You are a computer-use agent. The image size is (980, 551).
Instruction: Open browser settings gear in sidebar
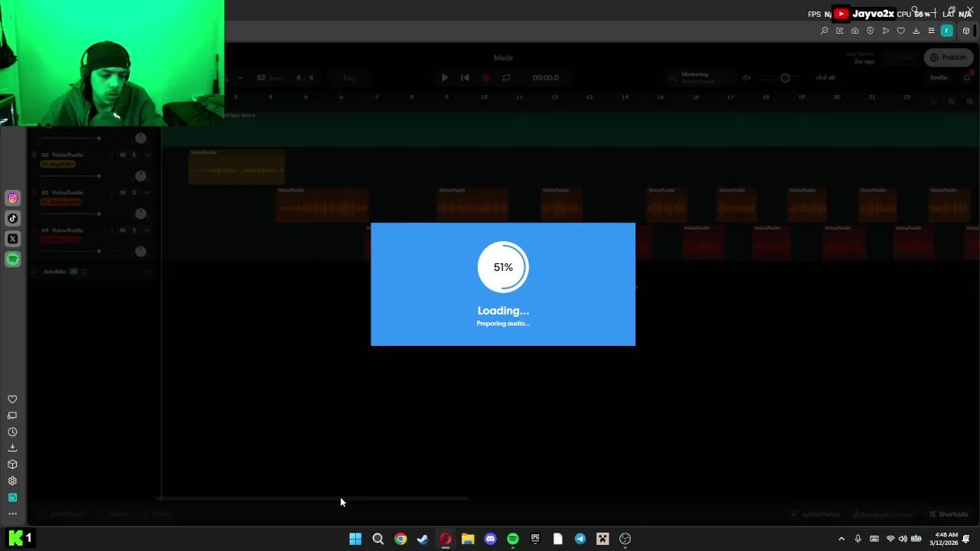point(12,481)
